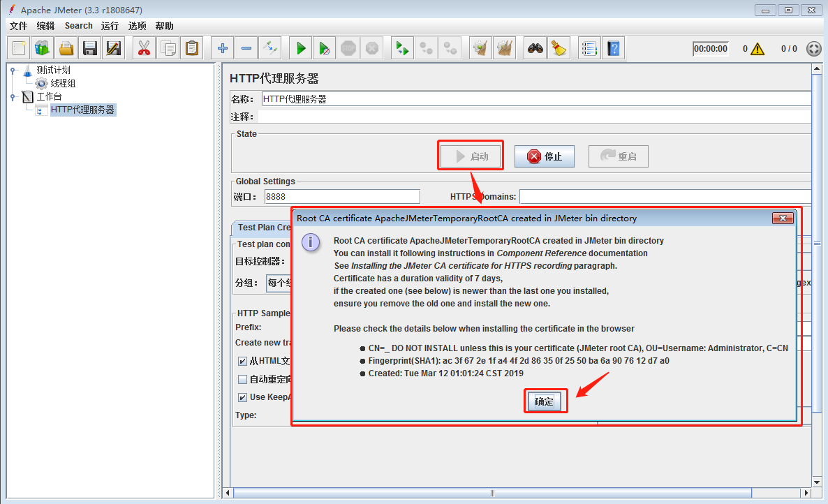The image size is (828, 504).
Task: Click the remote engines status icon
Action: pyautogui.click(x=814, y=49)
